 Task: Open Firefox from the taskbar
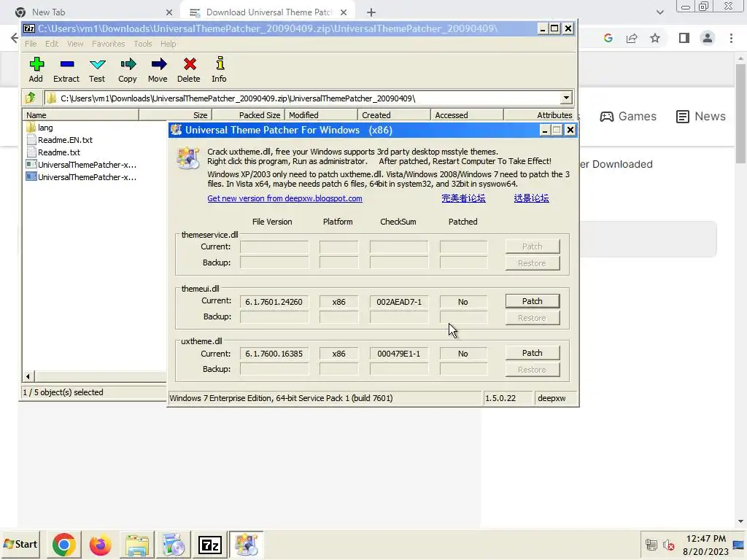pyautogui.click(x=100, y=545)
